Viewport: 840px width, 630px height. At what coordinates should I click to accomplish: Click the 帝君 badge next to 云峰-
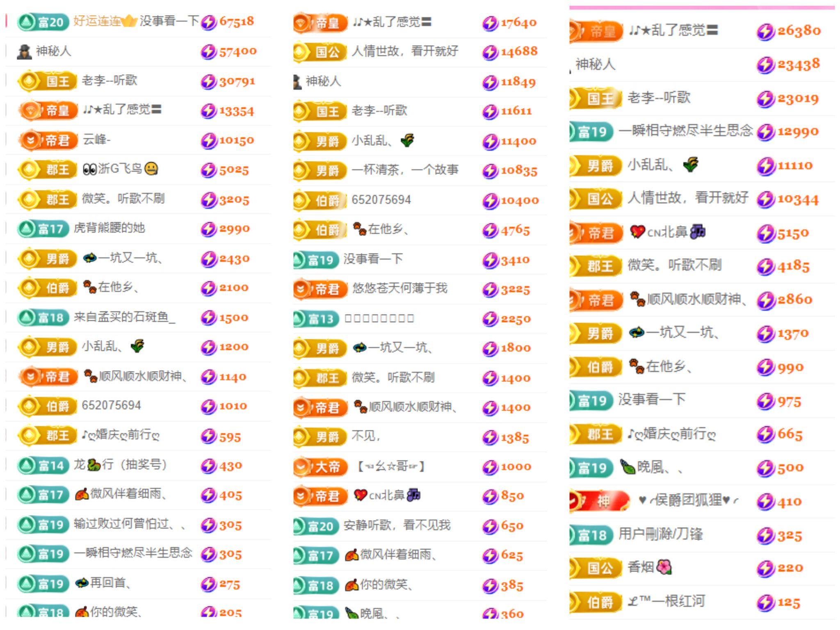48,140
